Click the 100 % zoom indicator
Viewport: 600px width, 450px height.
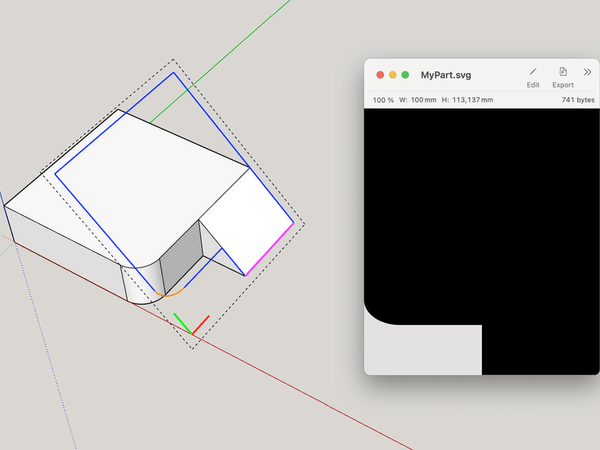coord(383,100)
